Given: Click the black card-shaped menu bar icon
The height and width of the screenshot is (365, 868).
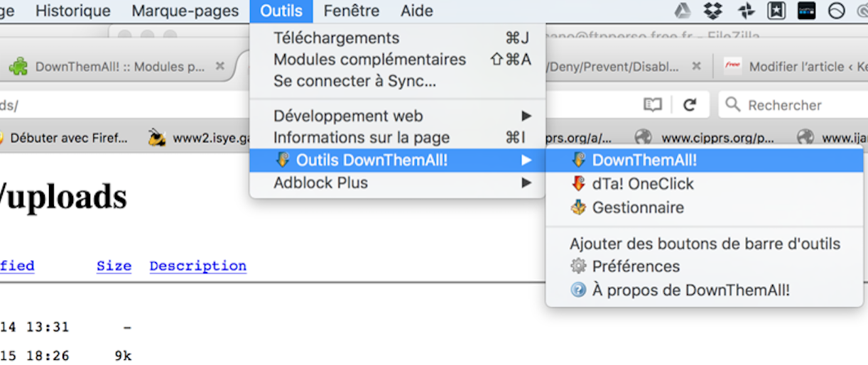Looking at the screenshot, I should [x=806, y=11].
